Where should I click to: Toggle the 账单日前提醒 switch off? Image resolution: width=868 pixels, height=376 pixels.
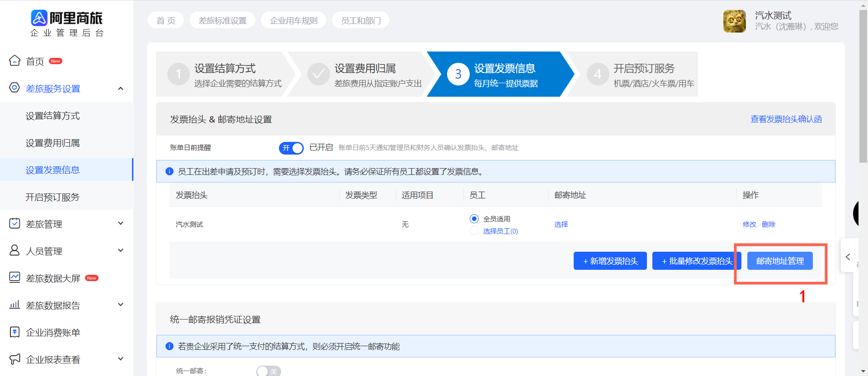tap(291, 148)
